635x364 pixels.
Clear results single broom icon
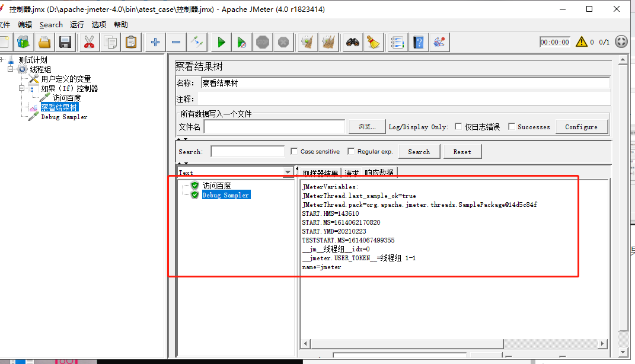tap(308, 42)
